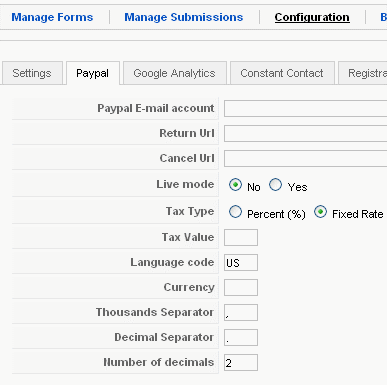Click the Return Url label text
This screenshot has height=385, width=387.
click(187, 133)
